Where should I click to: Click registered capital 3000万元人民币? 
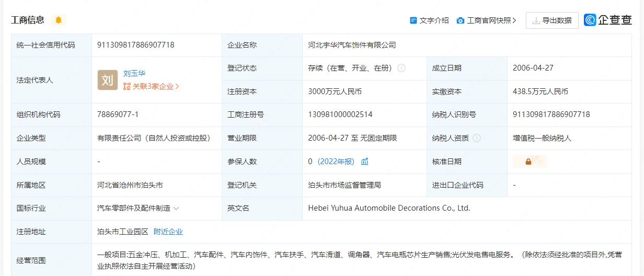(335, 91)
